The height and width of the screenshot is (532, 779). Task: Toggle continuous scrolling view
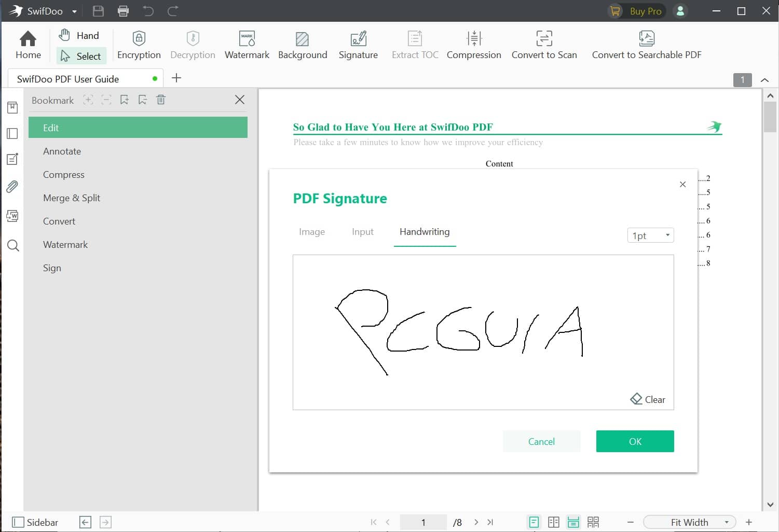click(x=573, y=522)
